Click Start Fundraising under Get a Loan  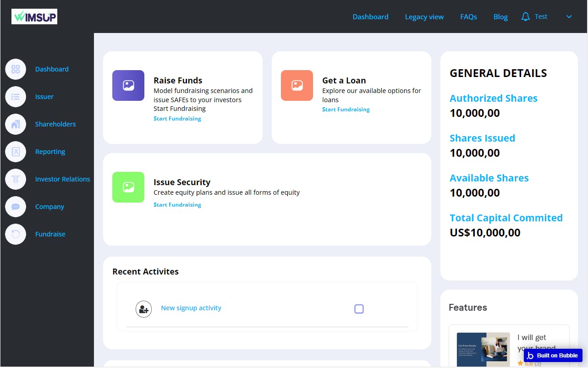346,110
